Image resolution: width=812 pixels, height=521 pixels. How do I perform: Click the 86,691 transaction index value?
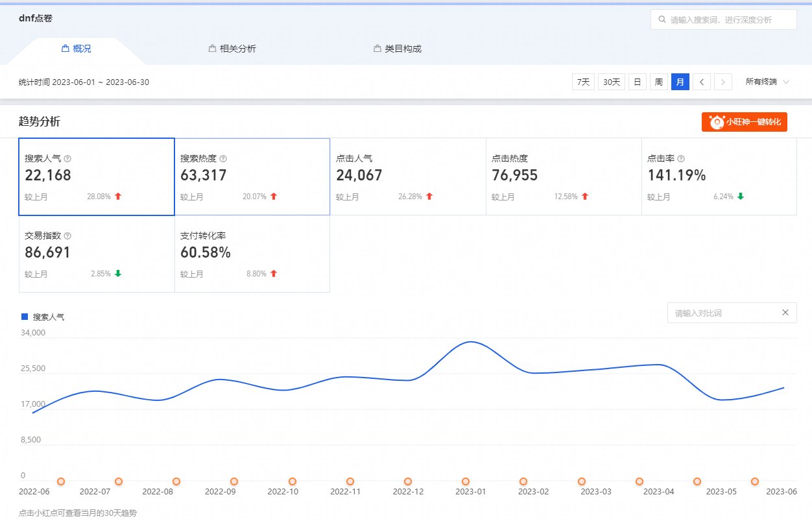coord(48,253)
